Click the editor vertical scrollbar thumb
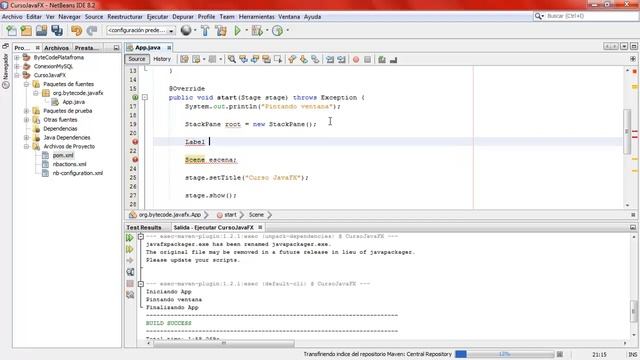Screen dimensions: 640x360 627,131
